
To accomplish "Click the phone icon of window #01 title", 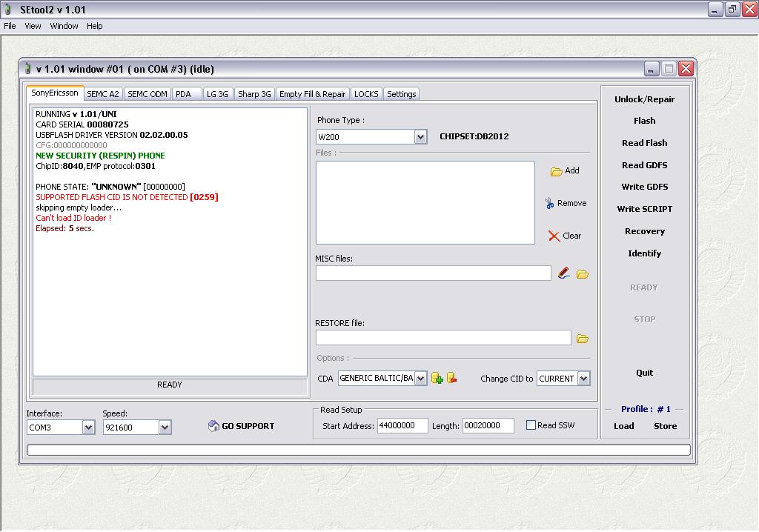I will click(x=27, y=69).
